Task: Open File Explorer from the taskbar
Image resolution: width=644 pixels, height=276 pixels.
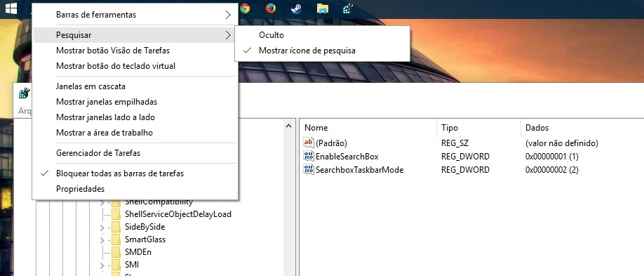Action: [323, 8]
